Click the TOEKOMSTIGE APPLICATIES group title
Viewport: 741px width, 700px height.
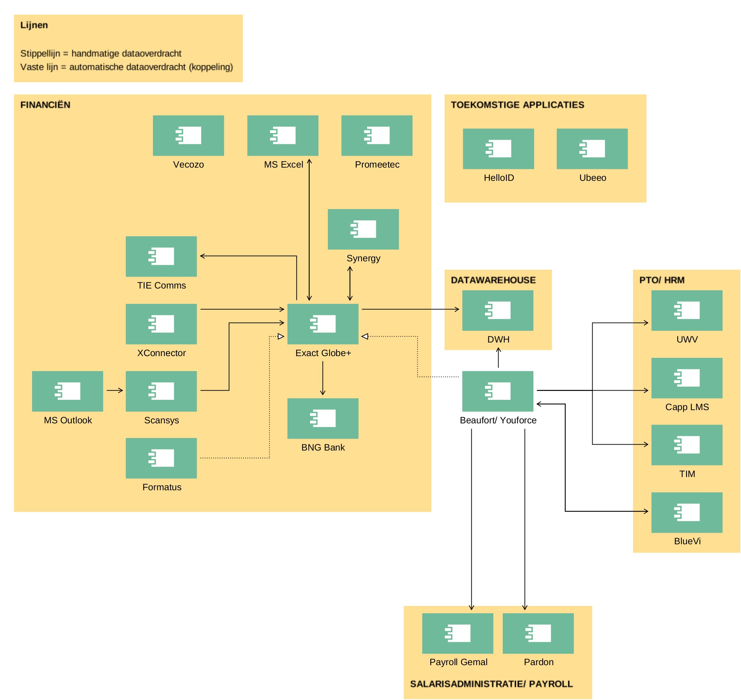click(x=517, y=105)
